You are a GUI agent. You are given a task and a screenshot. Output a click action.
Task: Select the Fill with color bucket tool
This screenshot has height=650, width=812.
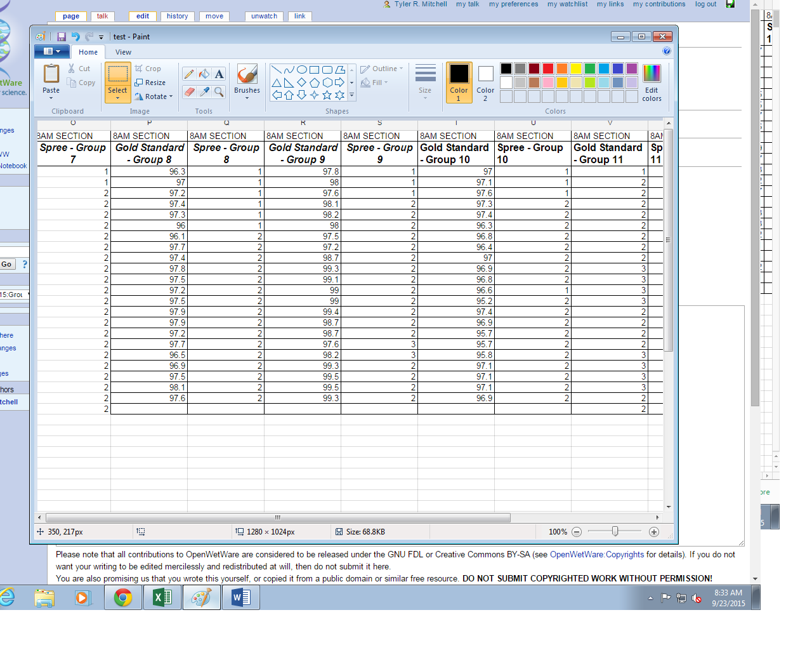click(x=204, y=74)
